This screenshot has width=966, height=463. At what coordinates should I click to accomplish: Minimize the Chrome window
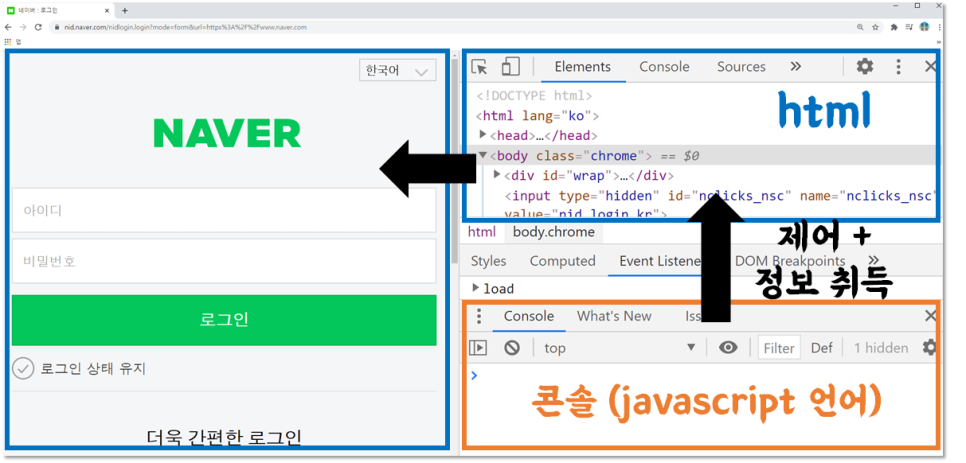[x=894, y=6]
